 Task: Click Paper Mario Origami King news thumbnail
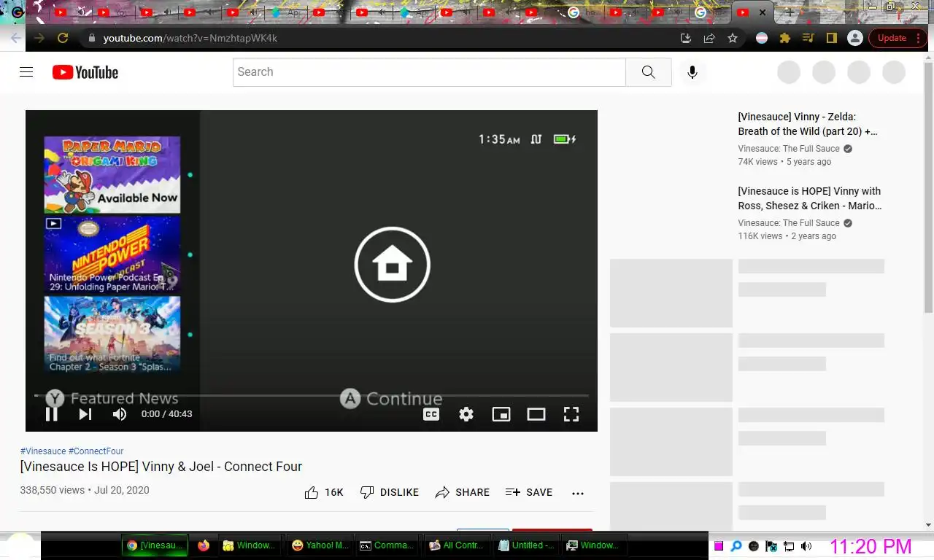tap(112, 175)
